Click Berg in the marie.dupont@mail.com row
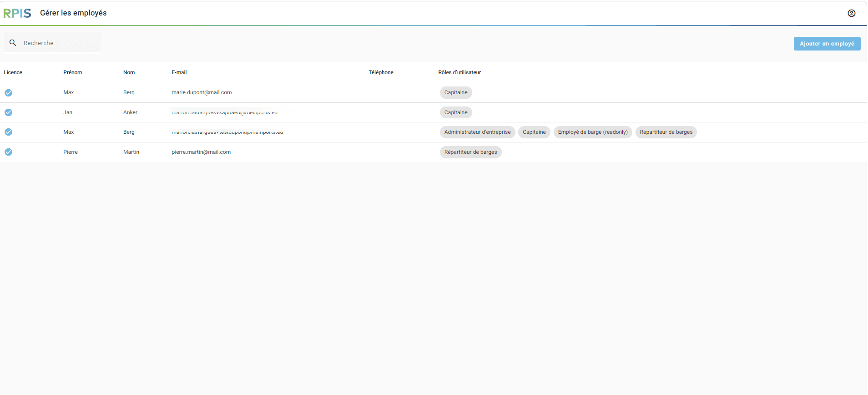Screen dimensions: 868x395 tap(129, 92)
